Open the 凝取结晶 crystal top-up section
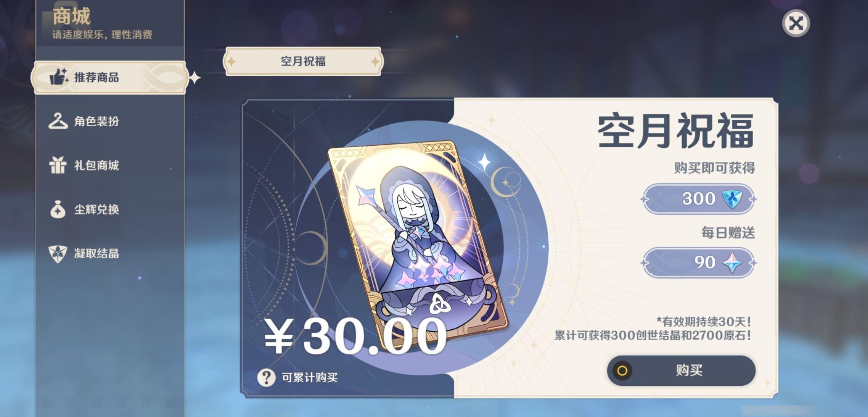 click(x=110, y=254)
